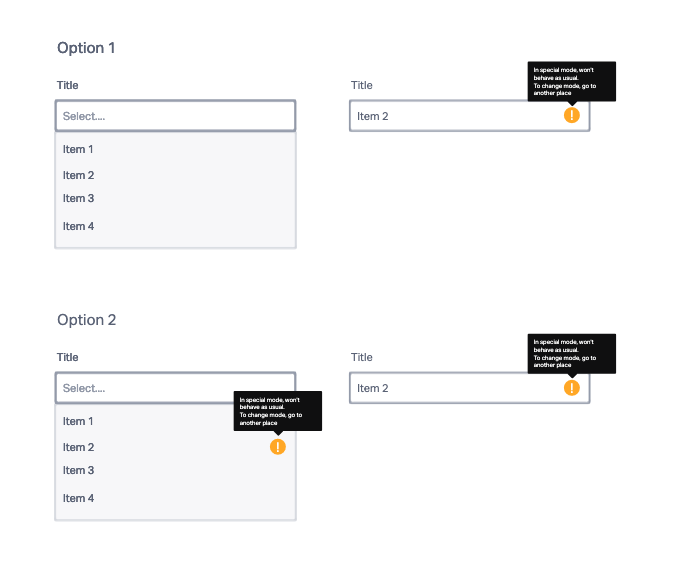The image size is (674, 566).
Task: Click the special mode tooltip in Option 1
Action: click(x=571, y=80)
